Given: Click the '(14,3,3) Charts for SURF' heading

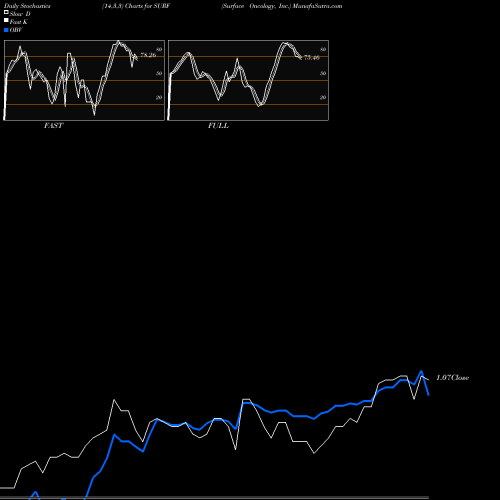Looking at the screenshot, I should pos(136,6).
